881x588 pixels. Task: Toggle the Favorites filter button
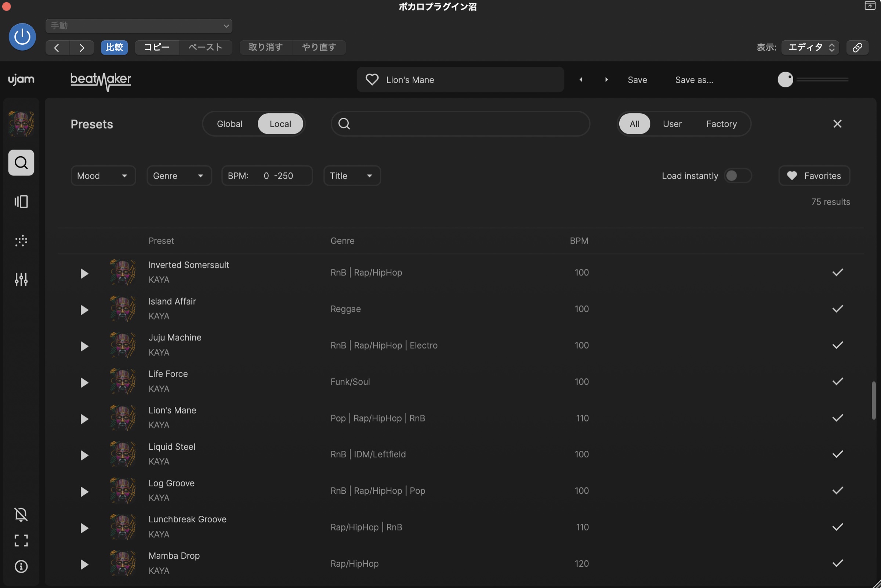814,175
